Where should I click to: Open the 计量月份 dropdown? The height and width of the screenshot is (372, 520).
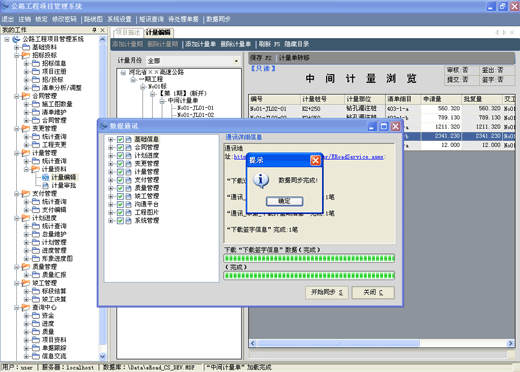[x=236, y=61]
